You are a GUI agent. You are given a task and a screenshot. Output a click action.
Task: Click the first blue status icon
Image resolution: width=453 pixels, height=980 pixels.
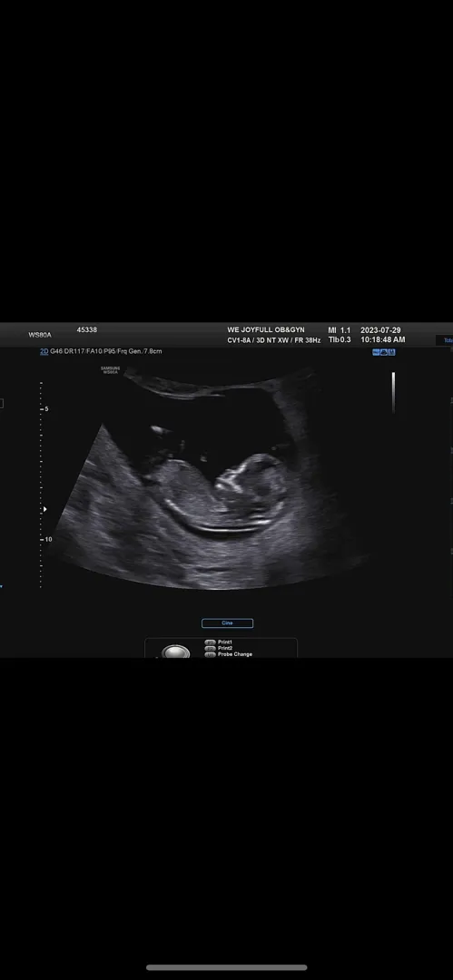click(376, 352)
